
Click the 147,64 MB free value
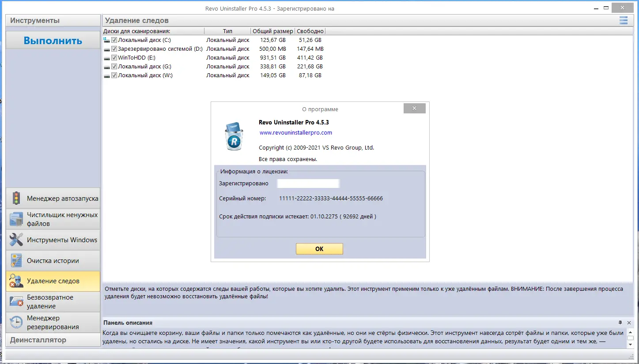310,49
